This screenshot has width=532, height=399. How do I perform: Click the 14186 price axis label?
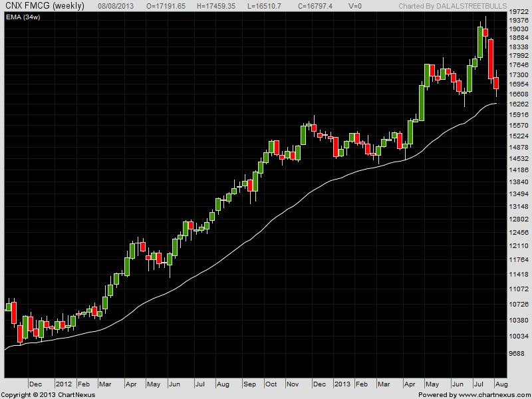519,170
